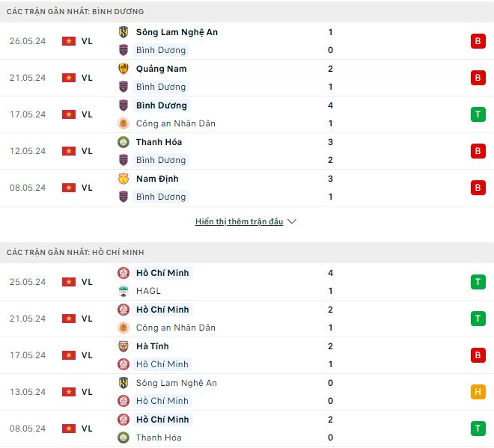Open Nam Định team name link
Viewport: 494px width, 448px height.
pyautogui.click(x=157, y=179)
